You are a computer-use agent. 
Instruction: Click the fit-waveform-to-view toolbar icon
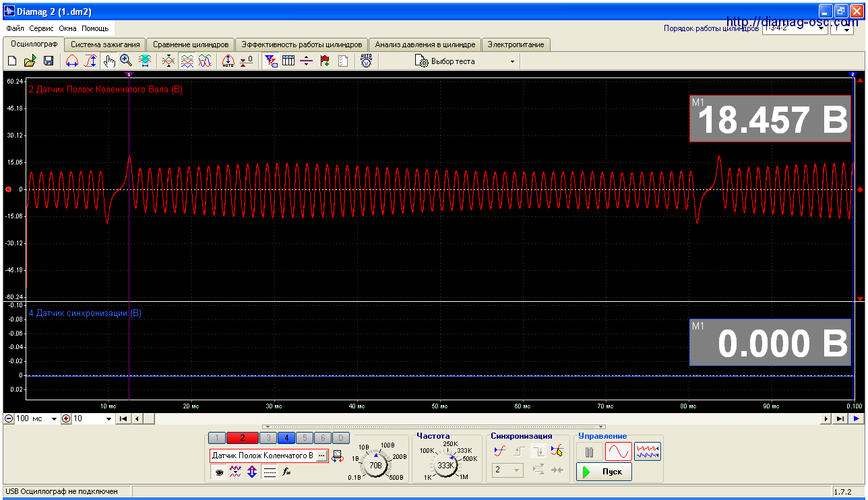pos(144,61)
